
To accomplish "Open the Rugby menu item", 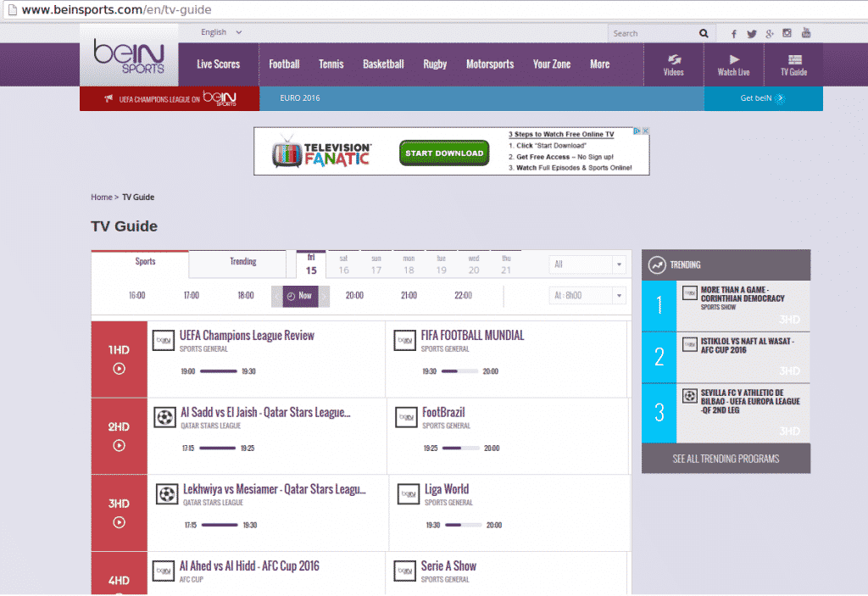I will pos(435,64).
